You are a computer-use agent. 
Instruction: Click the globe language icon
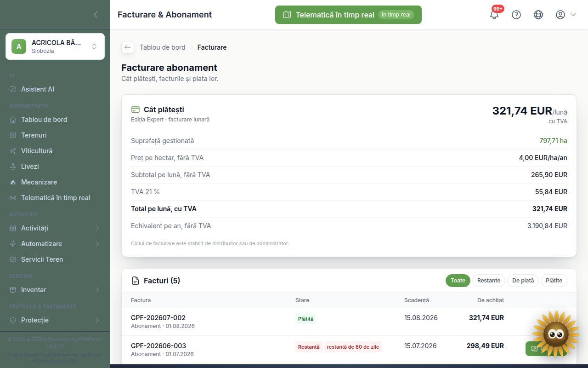point(538,15)
